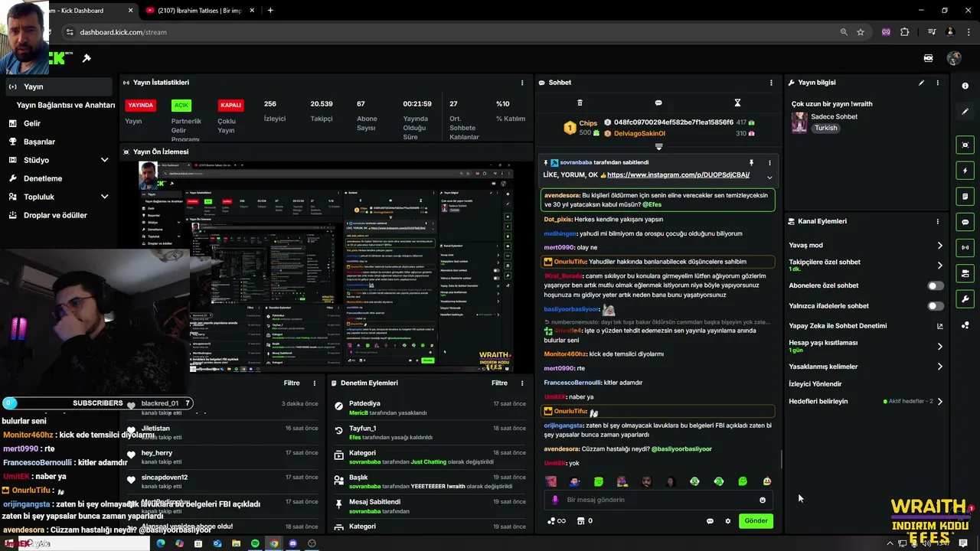Open Yapay Zeka ile Sohbet Denetimi external link
This screenshot has width=980, height=551.
click(940, 326)
